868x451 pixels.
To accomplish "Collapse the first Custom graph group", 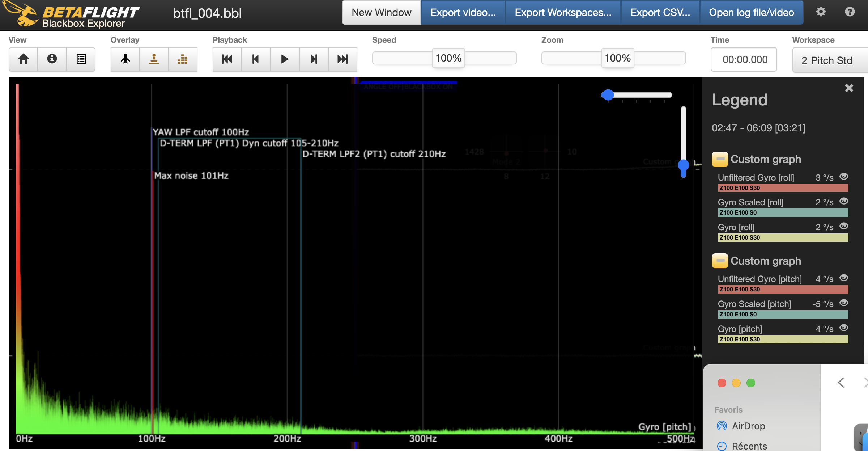I will [720, 159].
